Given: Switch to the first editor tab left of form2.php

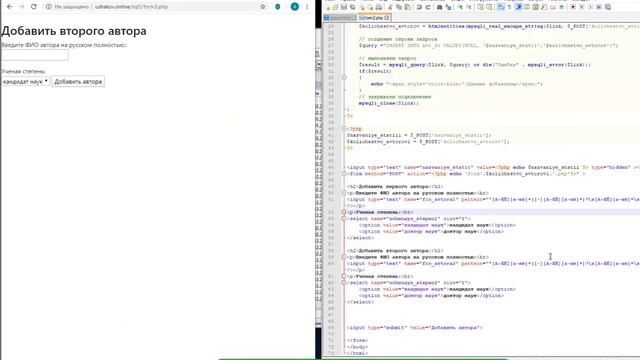Looking at the screenshot, I should pyautogui.click(x=340, y=18).
